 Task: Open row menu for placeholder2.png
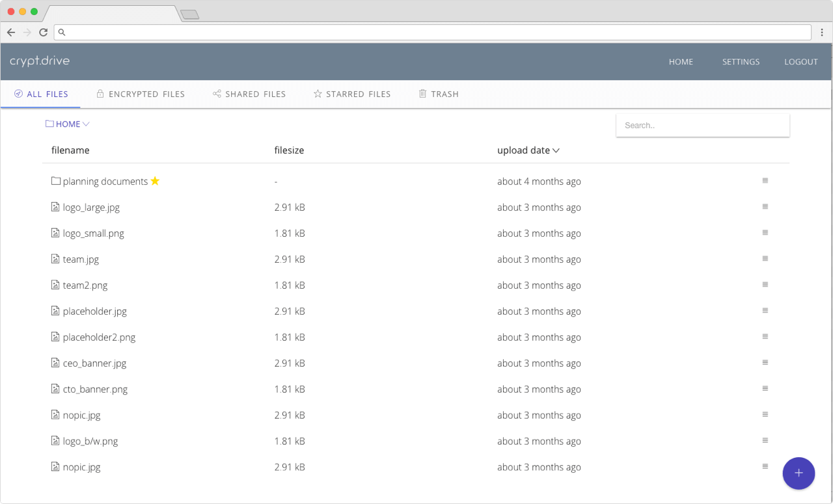click(x=765, y=337)
